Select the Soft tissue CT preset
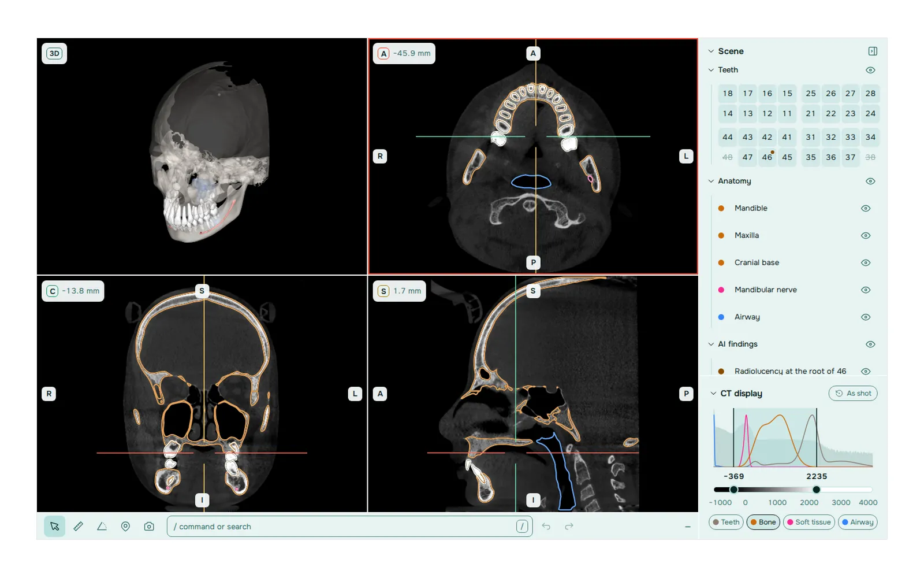 coord(808,523)
